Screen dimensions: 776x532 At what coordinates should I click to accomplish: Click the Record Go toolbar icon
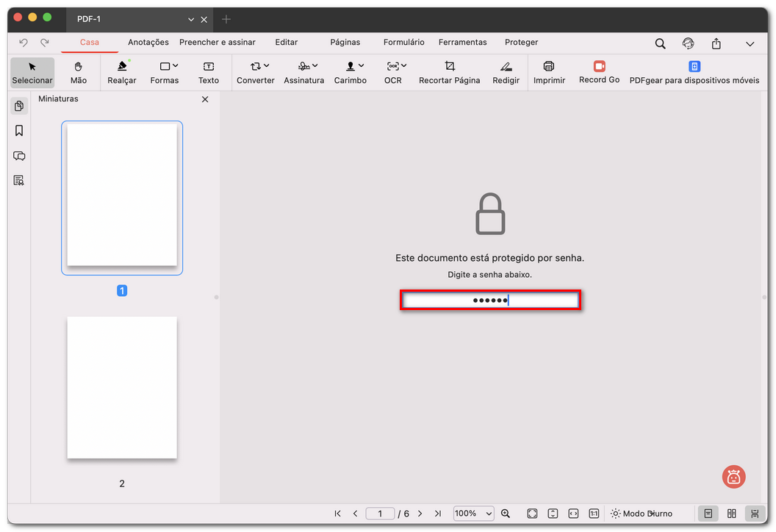click(x=598, y=72)
